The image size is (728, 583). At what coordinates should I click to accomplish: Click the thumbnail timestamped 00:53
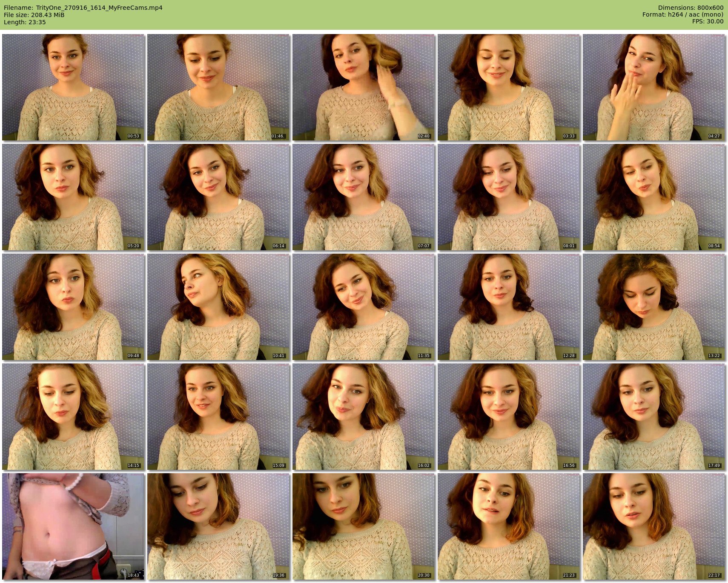tap(73, 87)
